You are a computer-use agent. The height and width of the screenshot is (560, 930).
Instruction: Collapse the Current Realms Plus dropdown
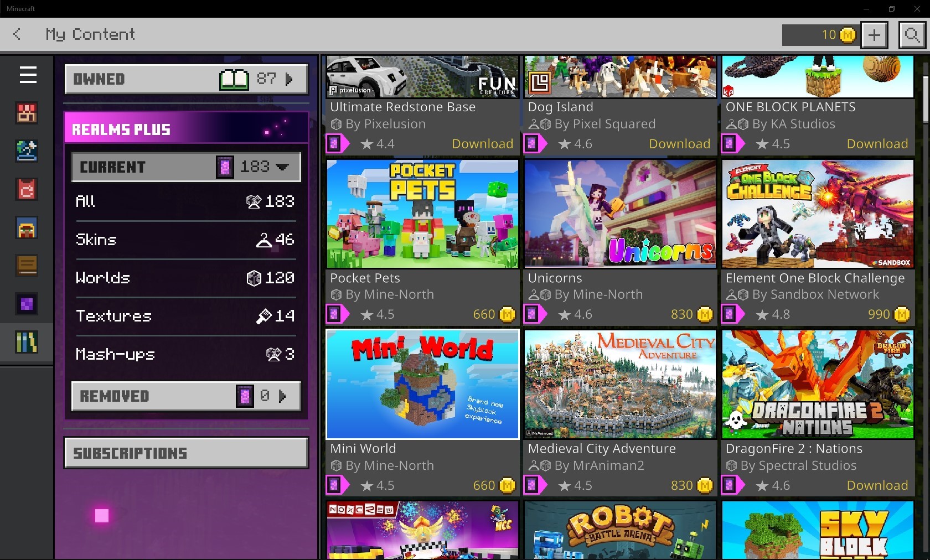tap(186, 167)
